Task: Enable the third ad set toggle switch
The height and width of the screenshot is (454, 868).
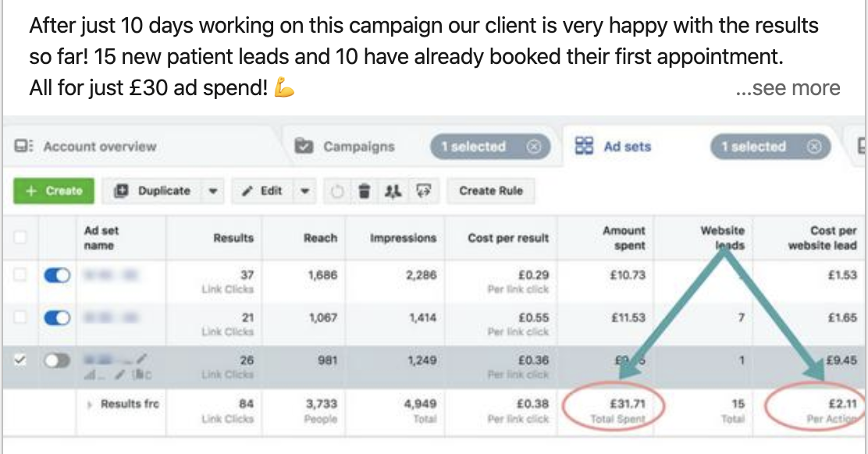Action: pyautogui.click(x=57, y=360)
